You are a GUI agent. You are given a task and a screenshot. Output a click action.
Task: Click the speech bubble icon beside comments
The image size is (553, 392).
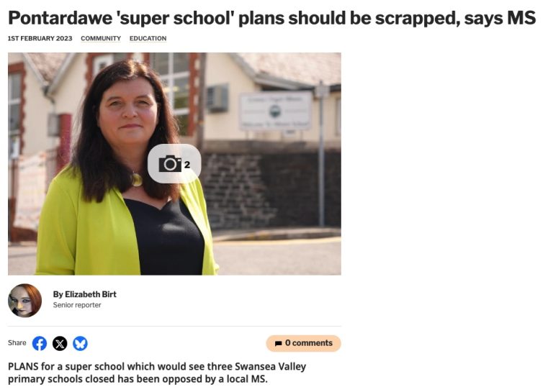tap(278, 343)
